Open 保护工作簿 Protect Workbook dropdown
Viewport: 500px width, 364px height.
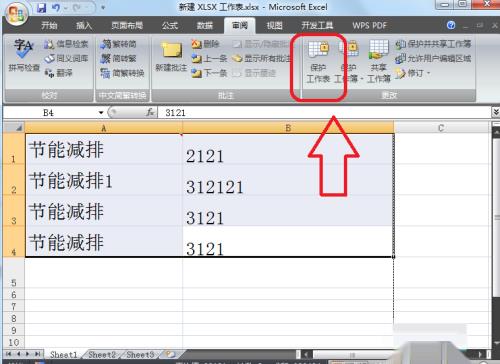coord(349,61)
